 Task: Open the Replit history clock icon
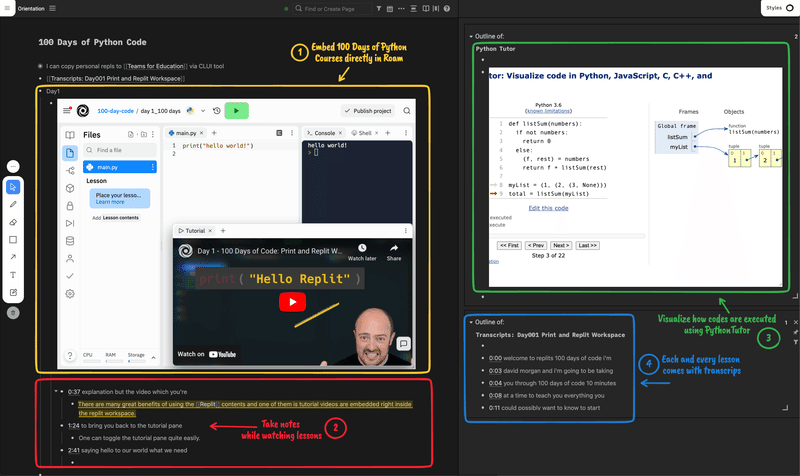click(x=216, y=111)
